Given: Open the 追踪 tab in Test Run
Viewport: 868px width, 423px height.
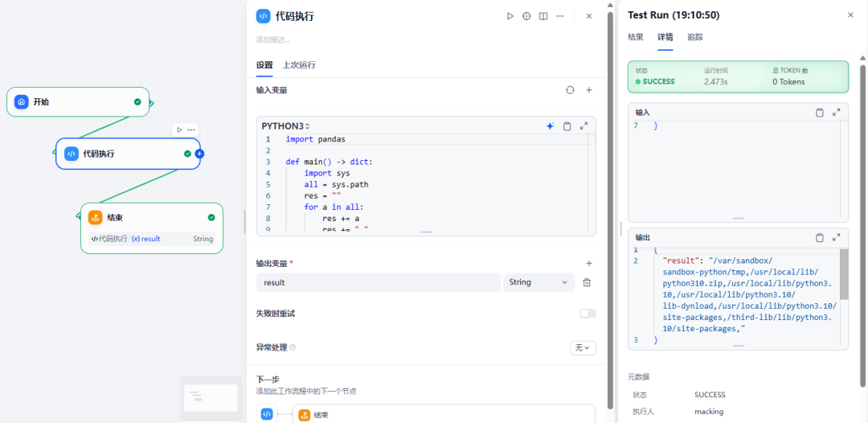Looking at the screenshot, I should tap(695, 37).
